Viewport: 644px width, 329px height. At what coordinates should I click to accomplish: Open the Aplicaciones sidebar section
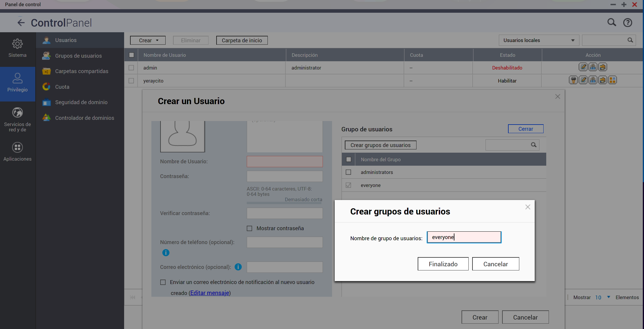[x=17, y=151]
